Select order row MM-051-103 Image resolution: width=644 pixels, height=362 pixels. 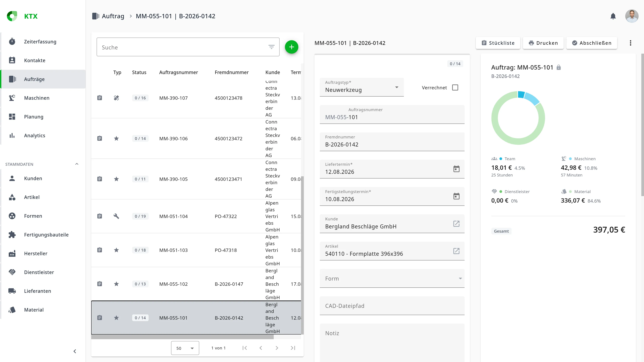(196, 250)
